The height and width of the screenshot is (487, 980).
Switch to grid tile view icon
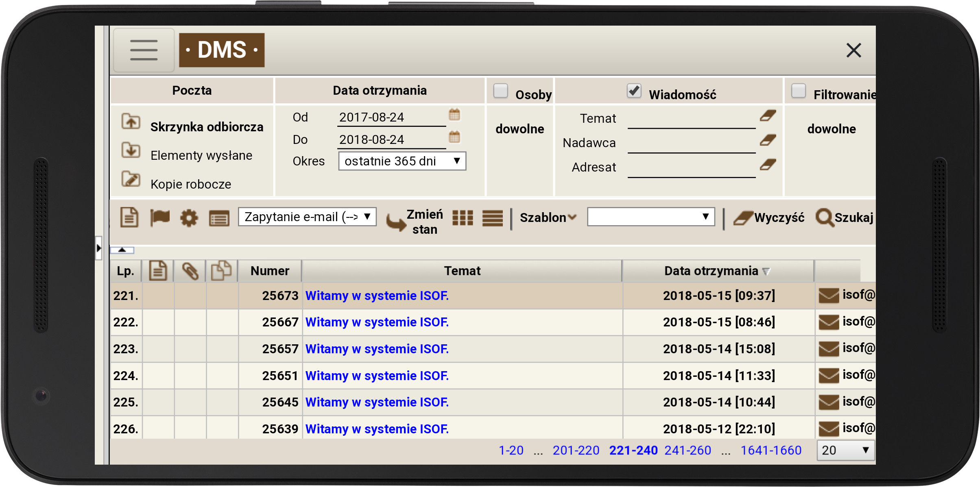pos(463,218)
